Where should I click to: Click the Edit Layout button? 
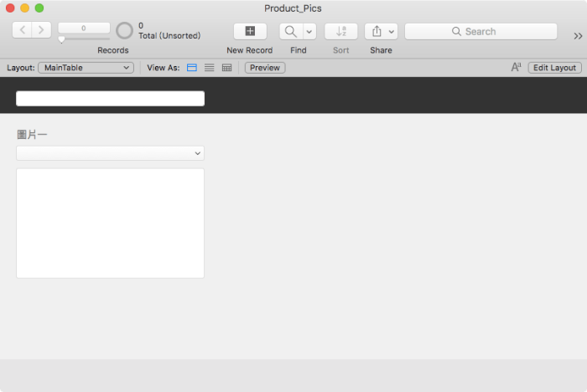(554, 68)
